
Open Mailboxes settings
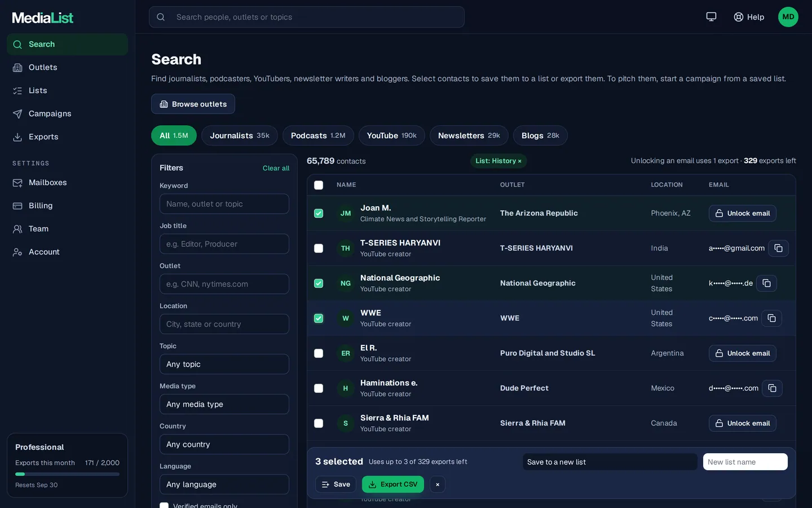tap(67, 182)
